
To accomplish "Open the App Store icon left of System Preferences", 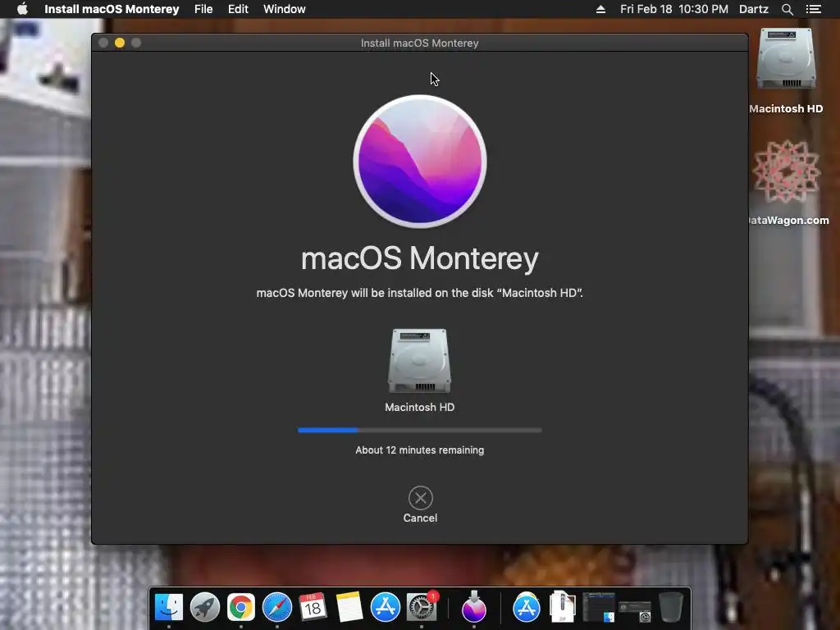I will pos(386,607).
